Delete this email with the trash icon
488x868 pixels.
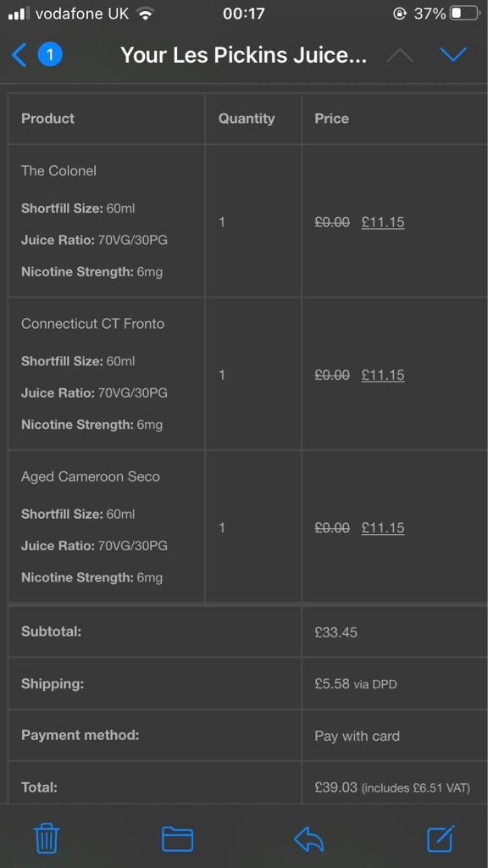coord(47,838)
